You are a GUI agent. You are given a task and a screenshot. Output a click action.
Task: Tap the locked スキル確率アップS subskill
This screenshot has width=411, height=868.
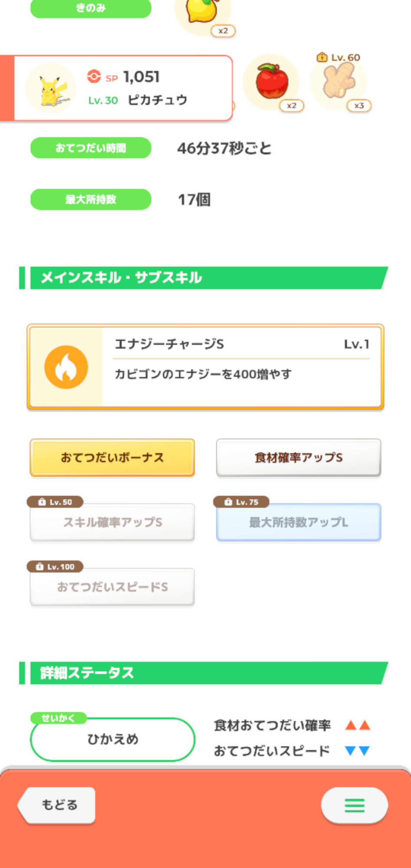tap(112, 522)
